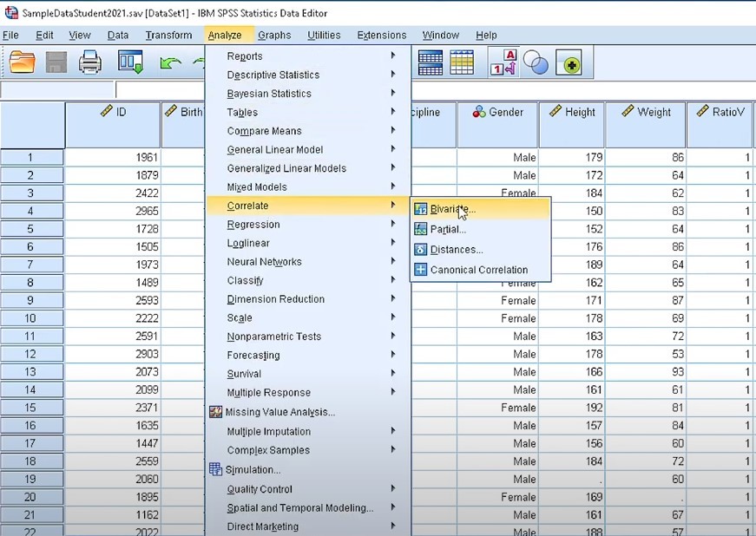Expand the Regression submenu
Screen dimensions: 756x536
(309, 225)
